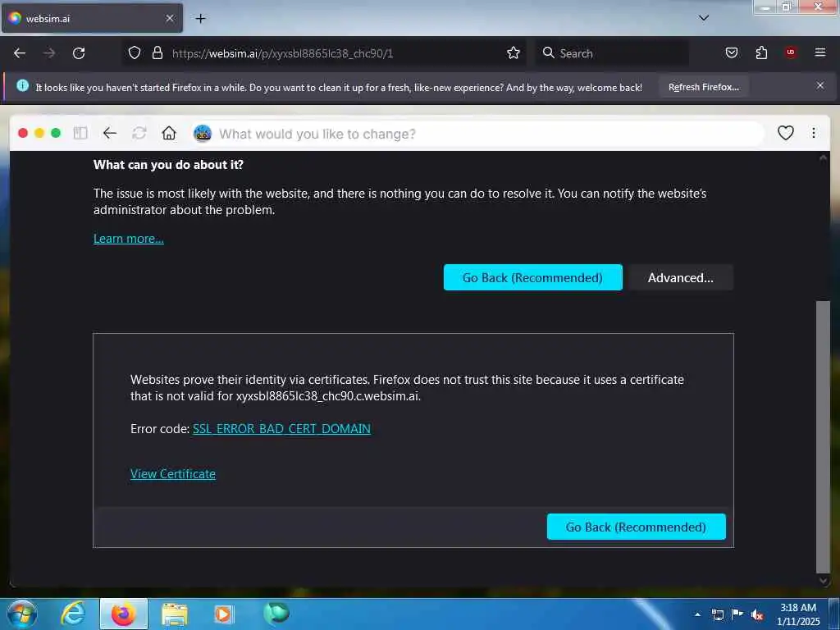Close the websim.ai tab
Image resolution: width=840 pixels, height=630 pixels.
(170, 18)
